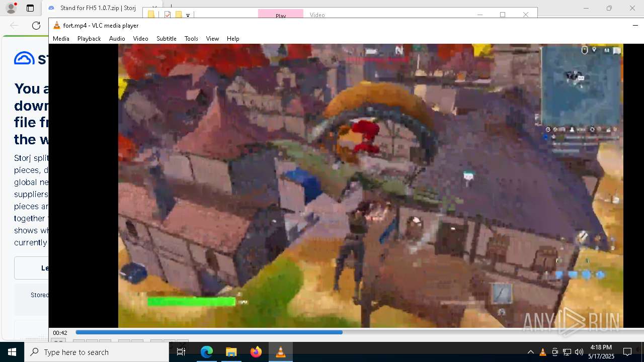Viewport: 644px width, 362px height.
Task: Open the Windows Start menu
Action: pyautogui.click(x=12, y=352)
